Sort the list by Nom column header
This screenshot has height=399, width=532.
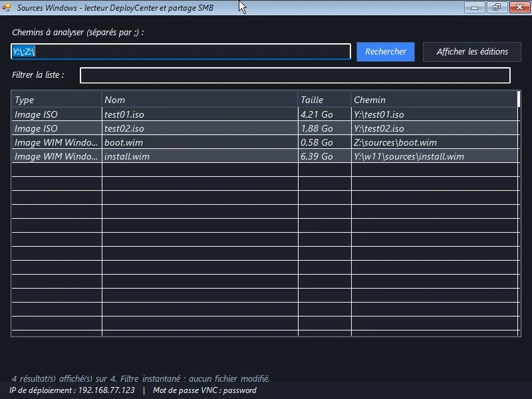pos(200,100)
